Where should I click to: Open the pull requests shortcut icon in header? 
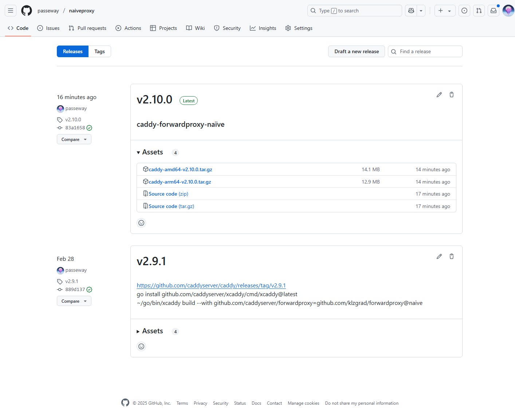[479, 11]
